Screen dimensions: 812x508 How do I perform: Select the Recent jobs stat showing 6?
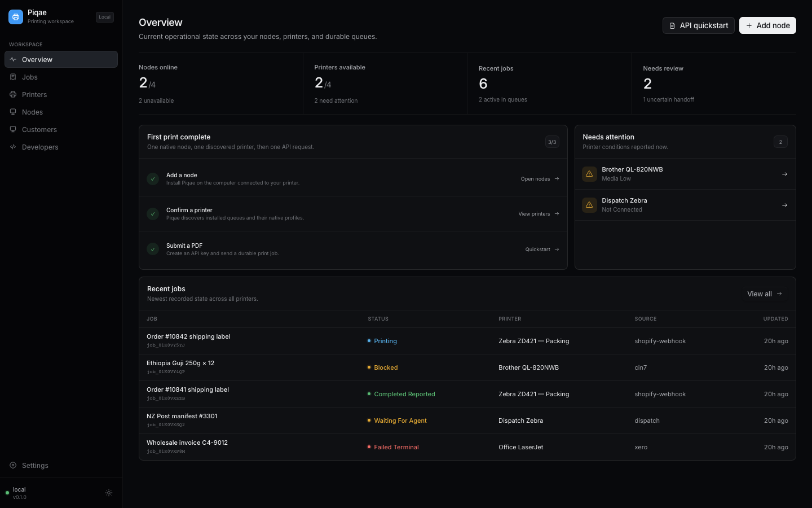click(x=549, y=84)
